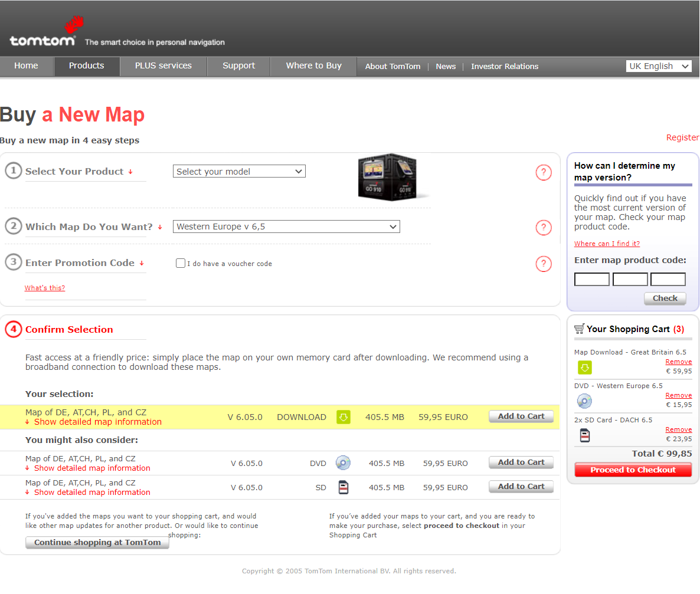Open the Investor Relations link
700x594 pixels.
point(505,67)
